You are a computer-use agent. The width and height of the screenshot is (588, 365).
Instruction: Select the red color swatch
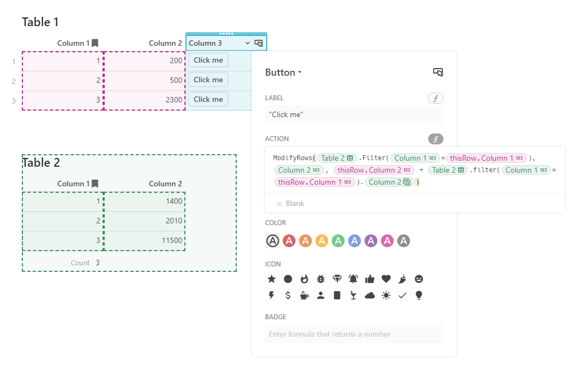(289, 241)
